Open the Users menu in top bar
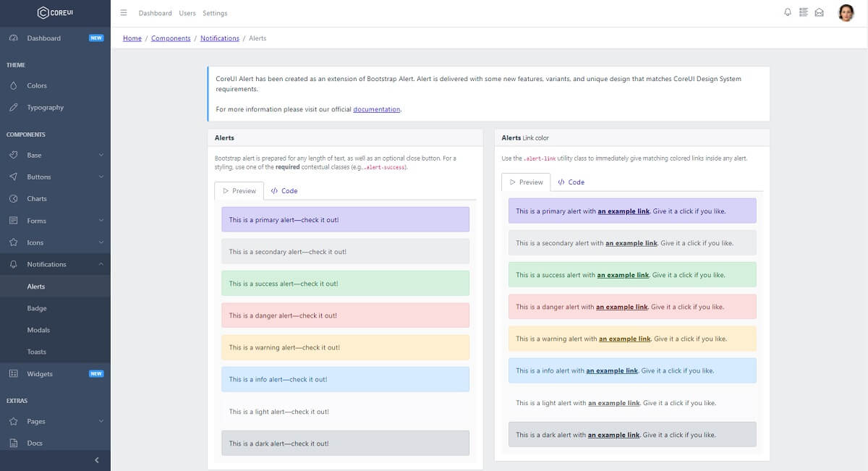Image resolution: width=868 pixels, height=471 pixels. (187, 12)
